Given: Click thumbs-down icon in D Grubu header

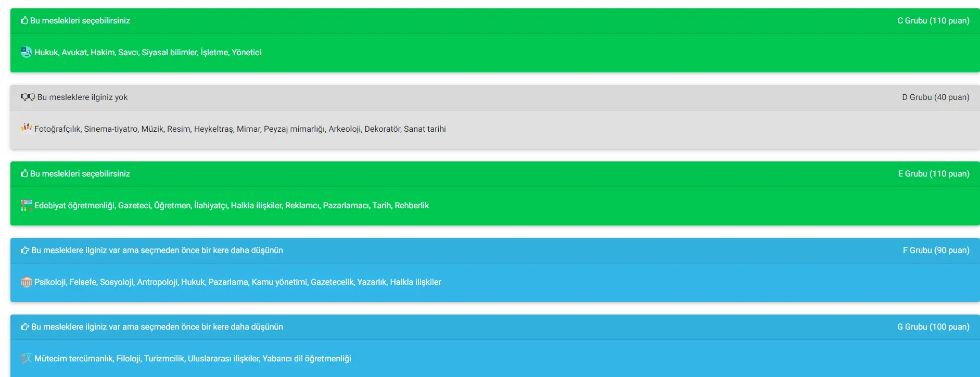Looking at the screenshot, I should coord(28,97).
